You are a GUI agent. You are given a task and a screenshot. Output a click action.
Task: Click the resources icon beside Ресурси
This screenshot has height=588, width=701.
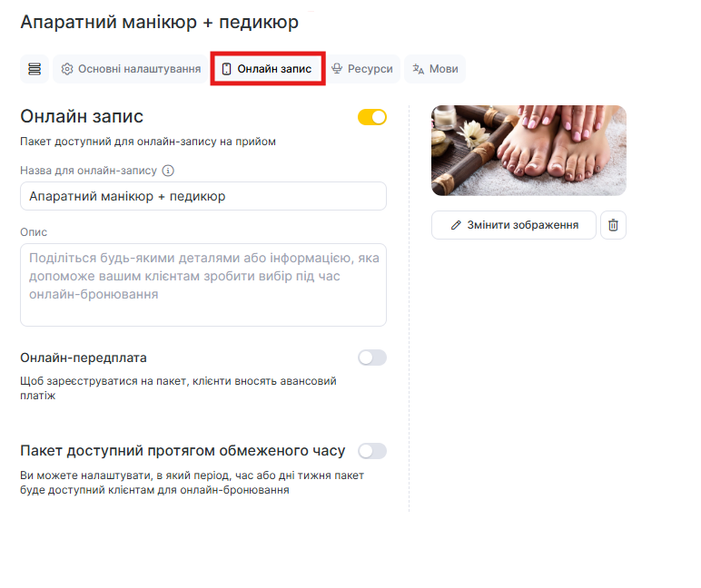click(x=337, y=68)
